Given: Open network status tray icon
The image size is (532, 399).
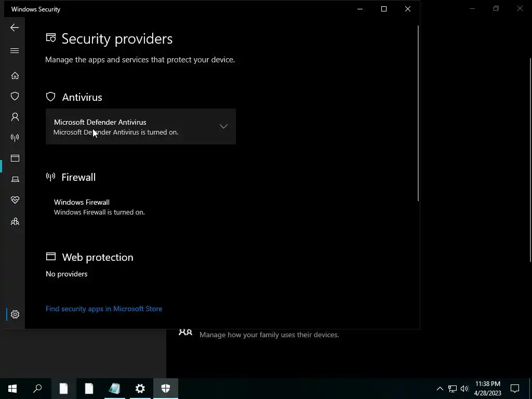Looking at the screenshot, I should pos(453,389).
